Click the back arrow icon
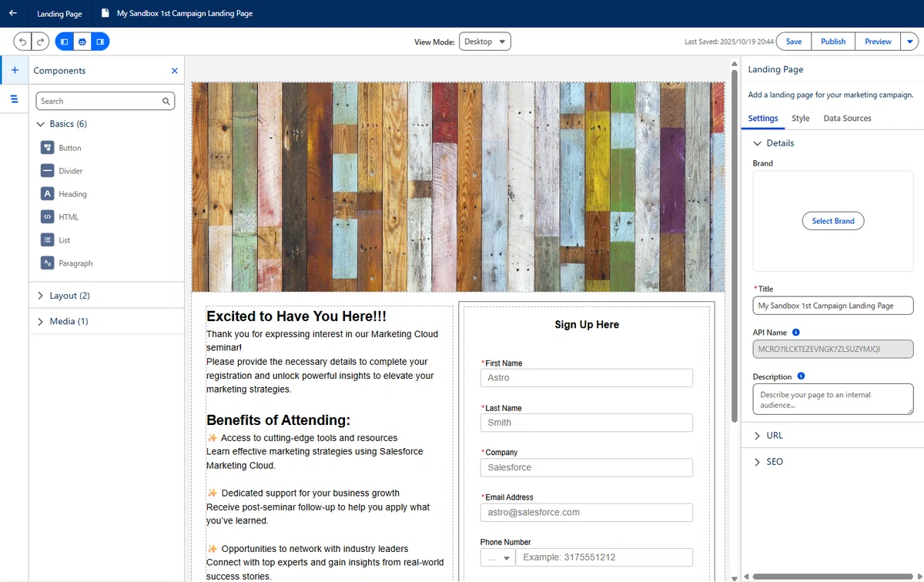The width and height of the screenshot is (924, 582). [x=13, y=13]
